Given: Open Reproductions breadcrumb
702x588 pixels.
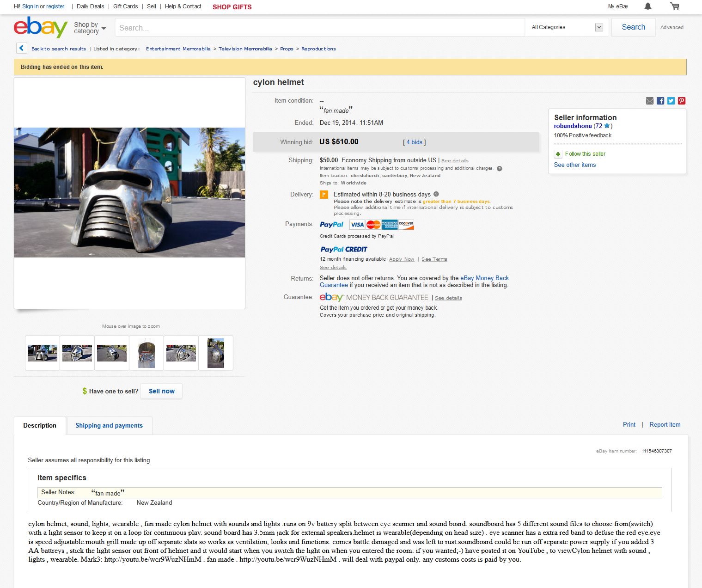Looking at the screenshot, I should coord(318,49).
